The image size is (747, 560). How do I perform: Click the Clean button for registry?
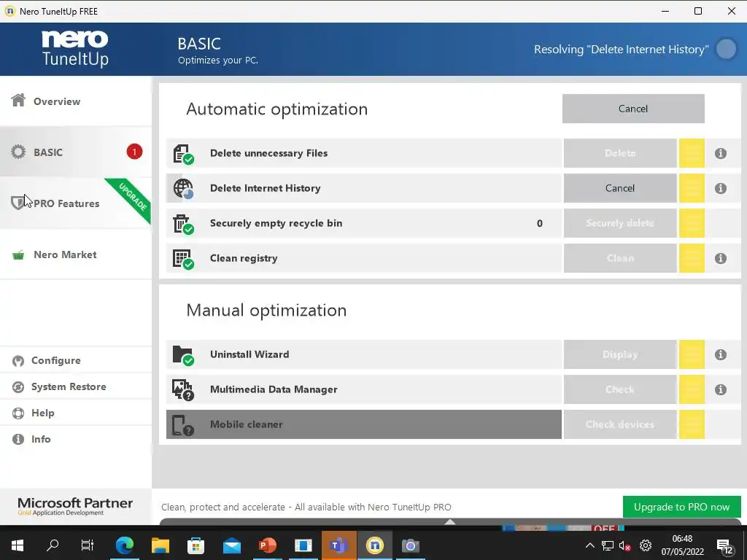pyautogui.click(x=620, y=258)
